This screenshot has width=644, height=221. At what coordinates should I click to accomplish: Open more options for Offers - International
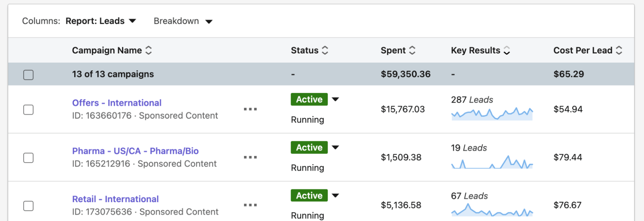click(x=250, y=109)
